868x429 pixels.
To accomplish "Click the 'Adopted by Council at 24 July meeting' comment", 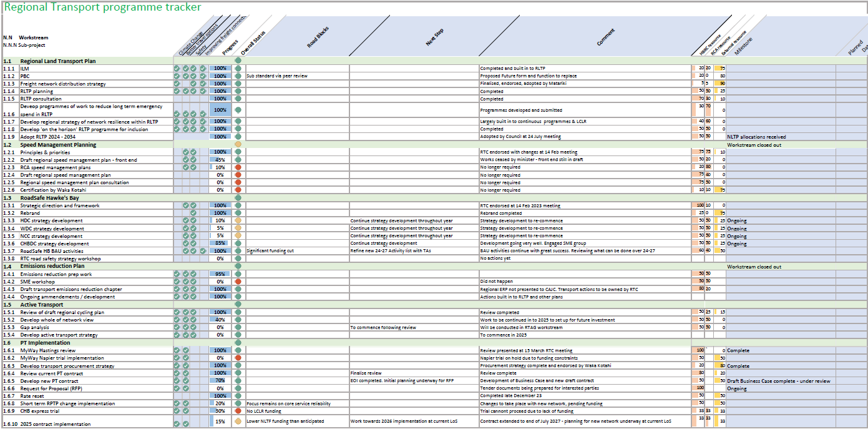I will click(x=520, y=136).
